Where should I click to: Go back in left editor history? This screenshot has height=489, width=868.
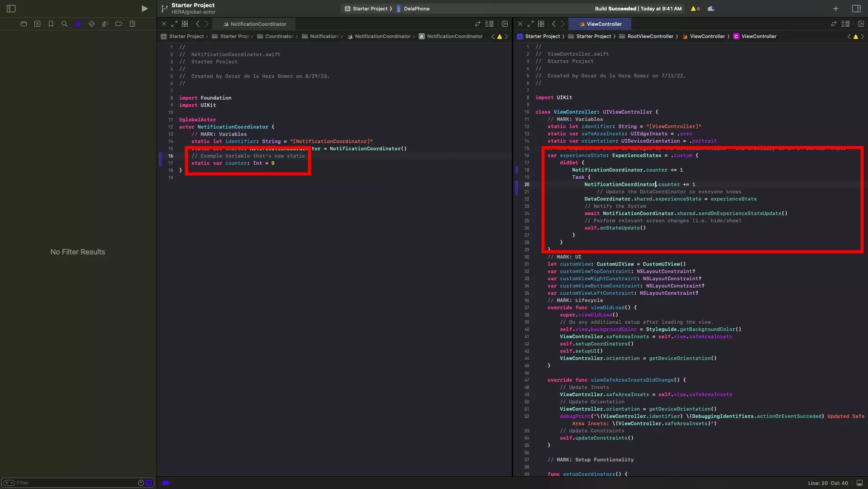pyautogui.click(x=198, y=24)
